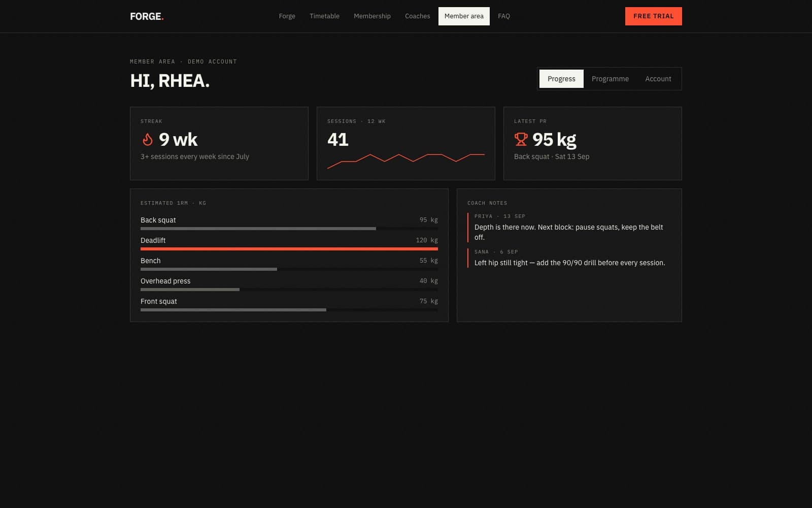Click the "COACH NOTES" panel title
This screenshot has height=508, width=812.
[x=487, y=203]
